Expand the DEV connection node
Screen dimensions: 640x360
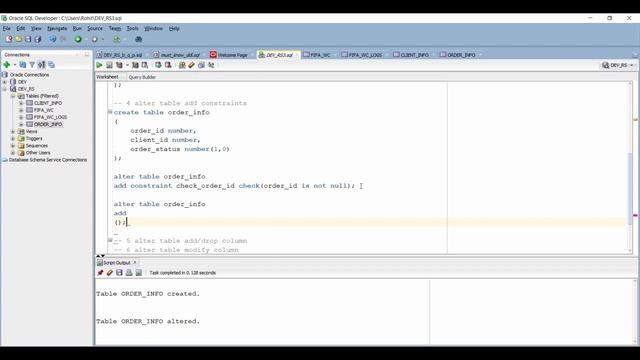pos(5,82)
